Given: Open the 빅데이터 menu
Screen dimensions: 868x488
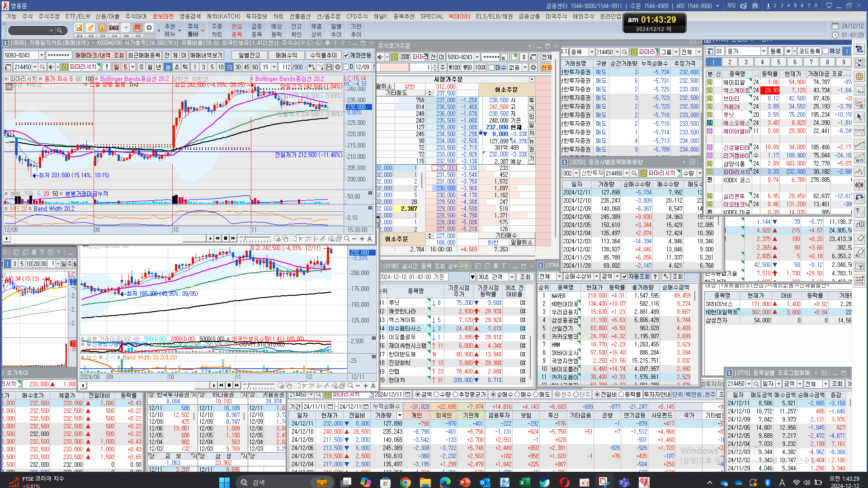Looking at the screenshot, I should point(459,16).
